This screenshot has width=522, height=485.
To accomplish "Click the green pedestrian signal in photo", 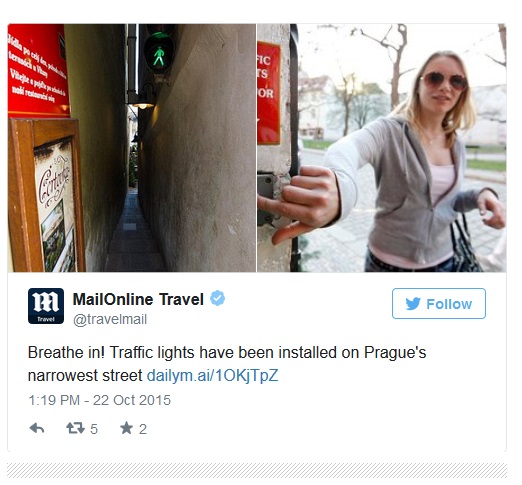I will click(x=159, y=54).
